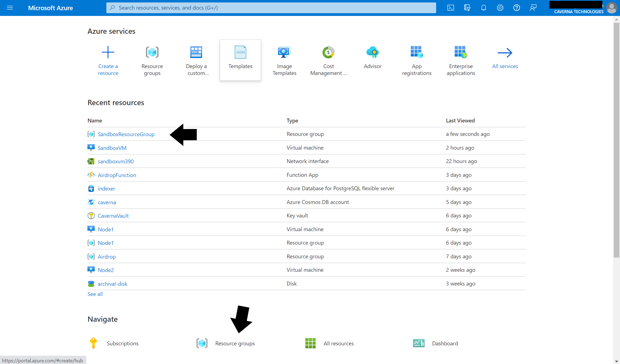Open Directories and subscriptions filter icon

[467, 8]
